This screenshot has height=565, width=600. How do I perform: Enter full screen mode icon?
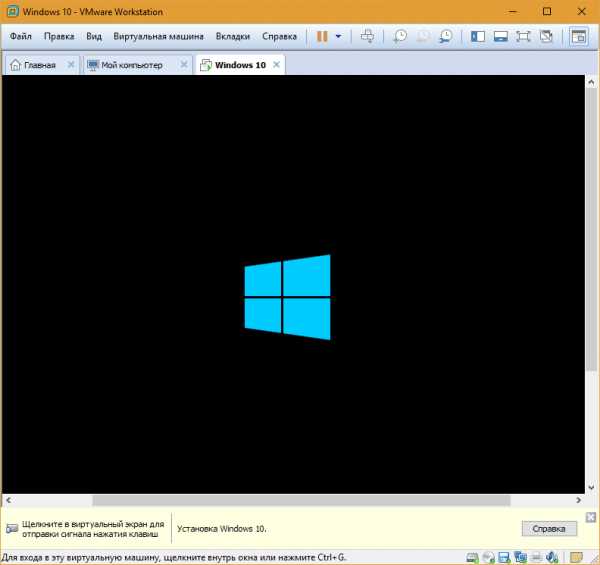click(x=523, y=36)
